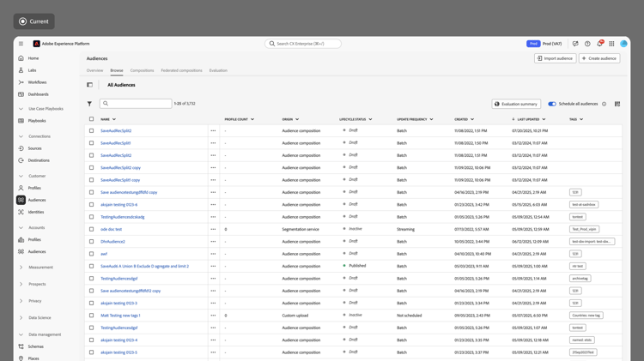Screen dimensions: 644x361
Task: Switch to Overview tab
Action: [94, 70]
